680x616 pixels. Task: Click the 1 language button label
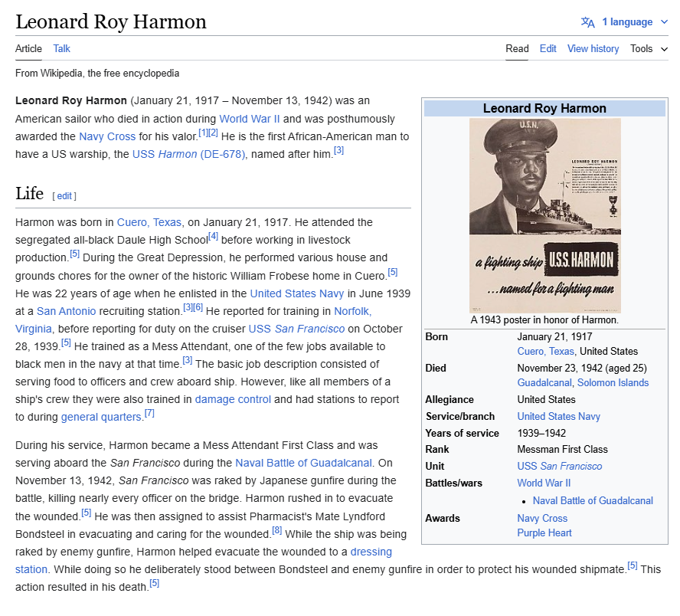tap(627, 22)
